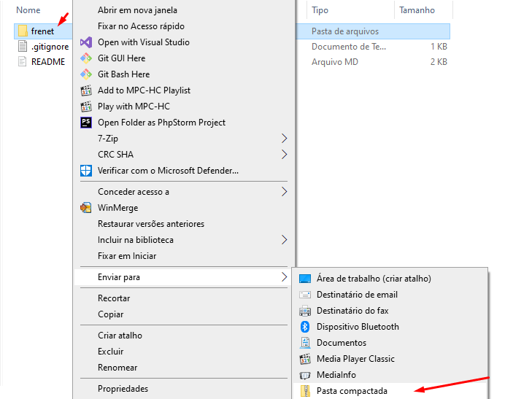Sort by the Tamanho column header
The width and height of the screenshot is (532, 399).
coord(417,10)
